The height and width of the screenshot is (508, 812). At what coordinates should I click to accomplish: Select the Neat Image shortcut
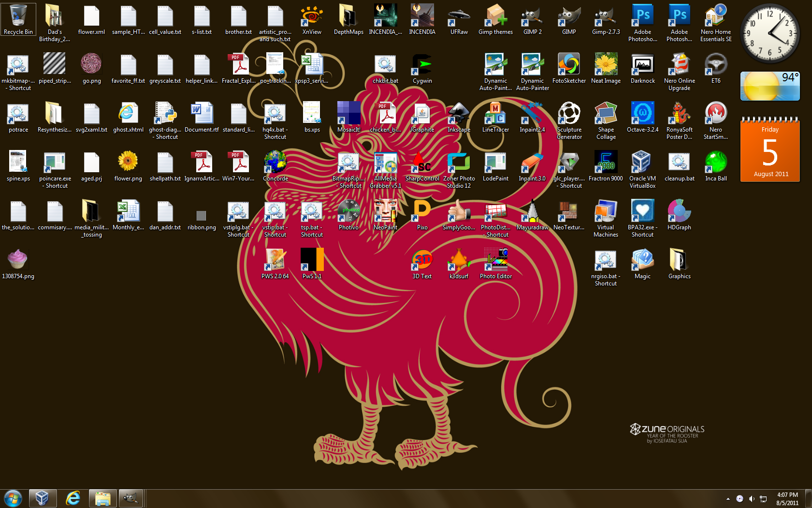click(x=606, y=68)
